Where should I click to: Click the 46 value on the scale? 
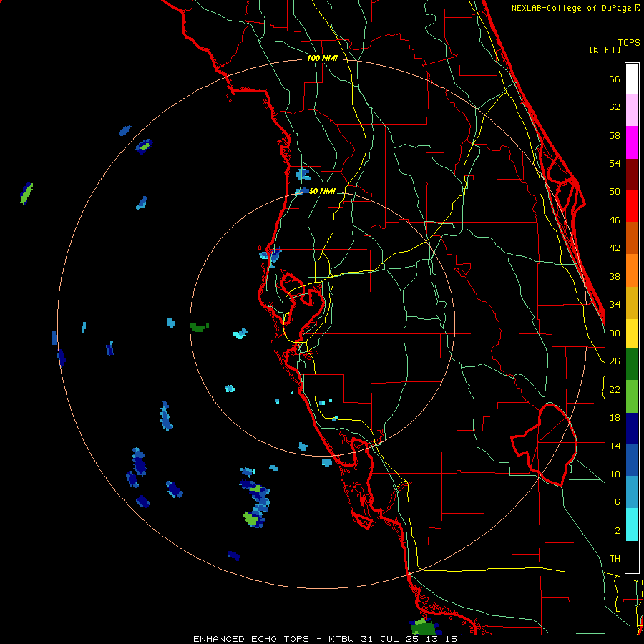[x=615, y=220]
